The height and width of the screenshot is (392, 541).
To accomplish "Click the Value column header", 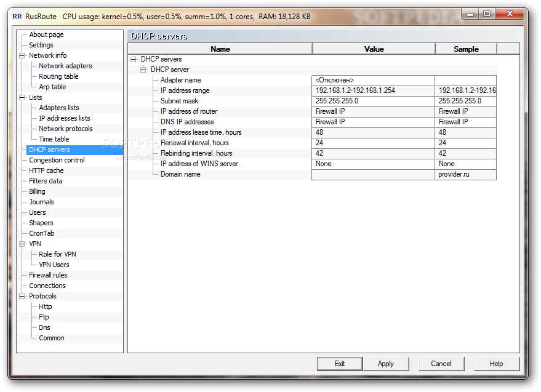I will coord(374,49).
